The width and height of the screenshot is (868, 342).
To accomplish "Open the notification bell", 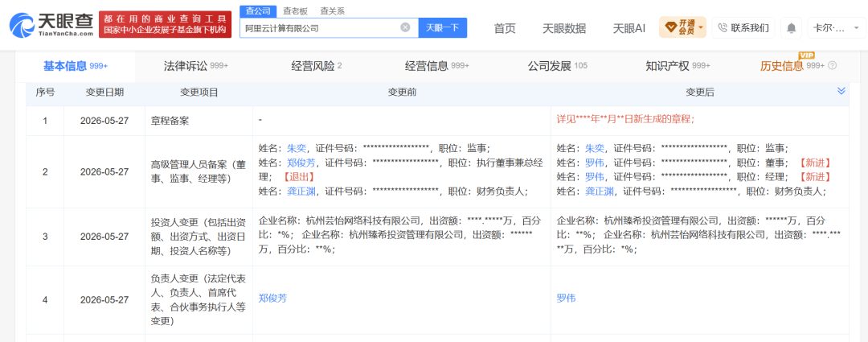I will [x=791, y=27].
